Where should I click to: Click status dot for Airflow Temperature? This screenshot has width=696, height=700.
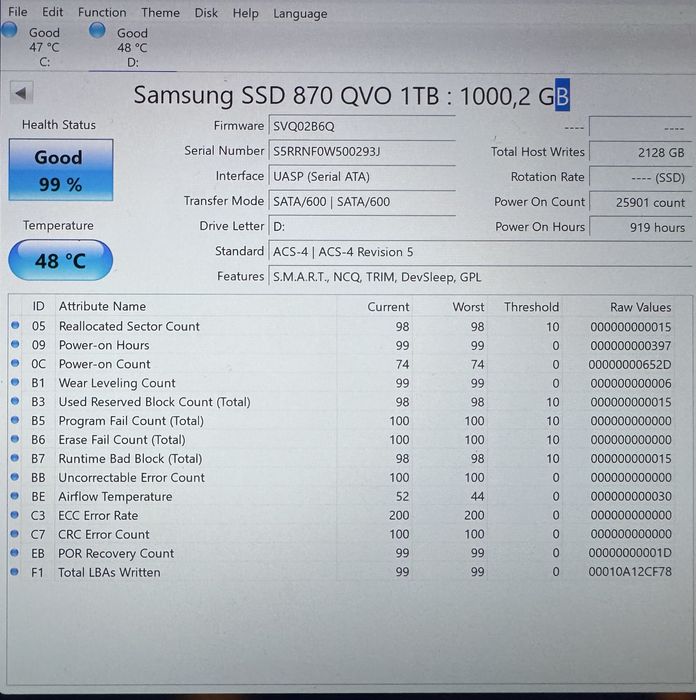click(x=15, y=496)
